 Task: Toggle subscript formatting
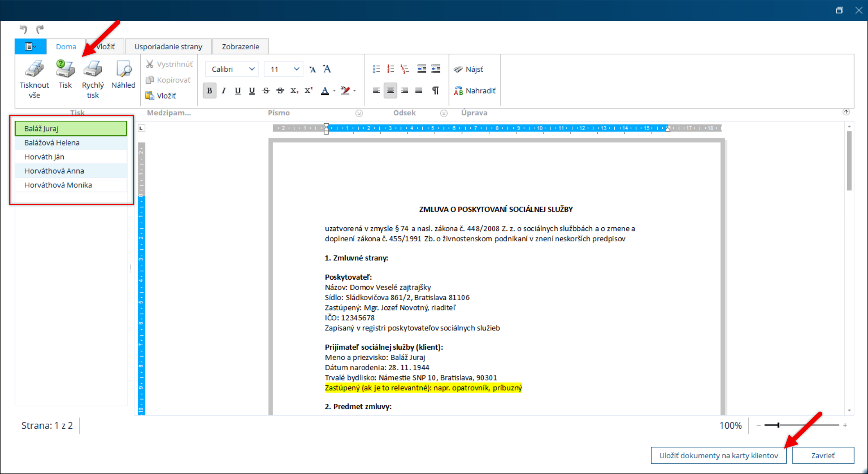(294, 90)
